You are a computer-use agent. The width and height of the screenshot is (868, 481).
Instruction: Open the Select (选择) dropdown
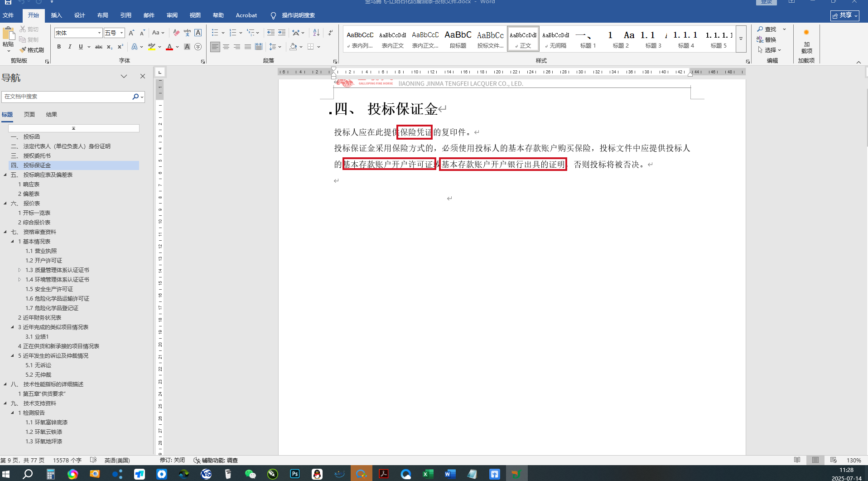tap(769, 50)
